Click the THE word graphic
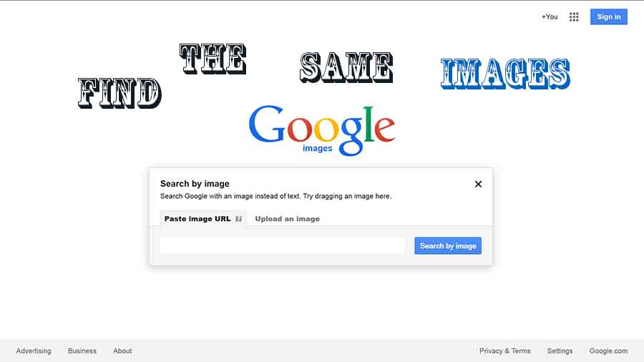 pos(213,59)
